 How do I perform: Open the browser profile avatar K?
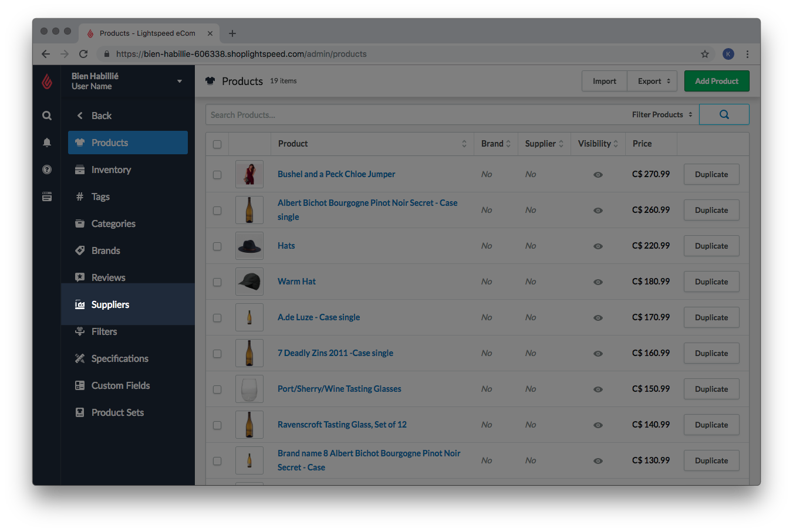click(728, 54)
